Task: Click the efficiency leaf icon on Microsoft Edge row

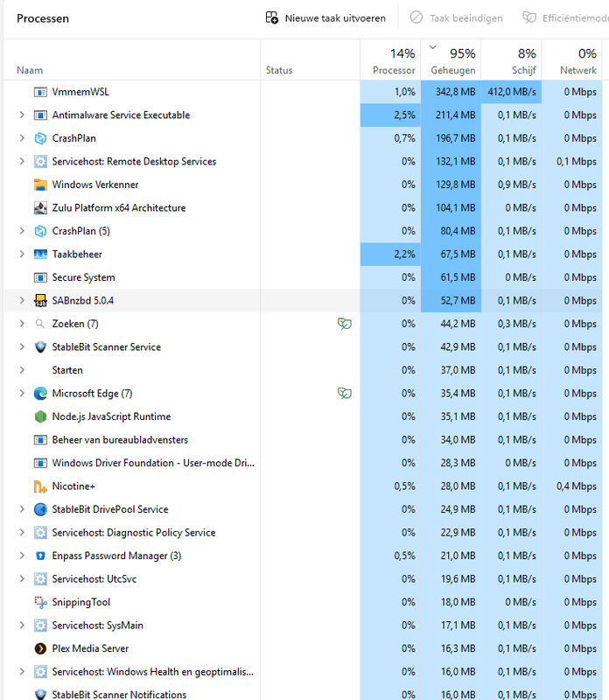Action: coord(344,393)
